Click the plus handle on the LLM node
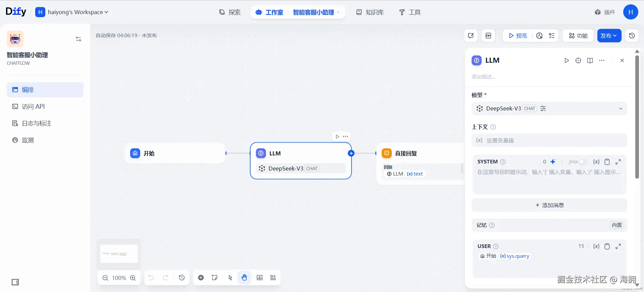This screenshot has height=292, width=644. pos(351,153)
